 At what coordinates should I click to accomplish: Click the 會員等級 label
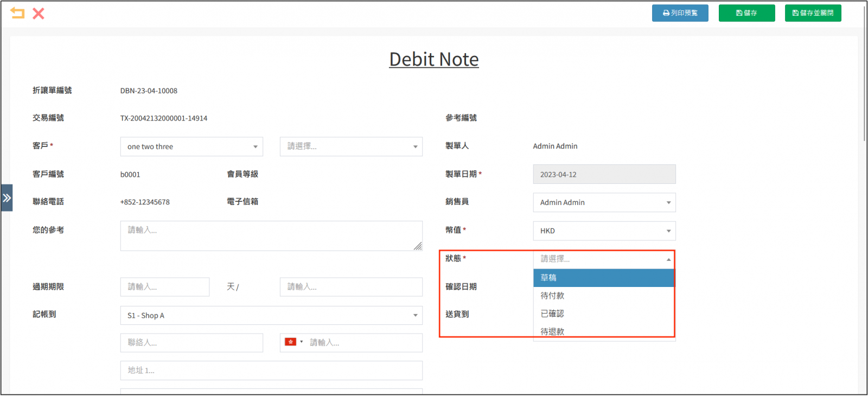point(242,174)
